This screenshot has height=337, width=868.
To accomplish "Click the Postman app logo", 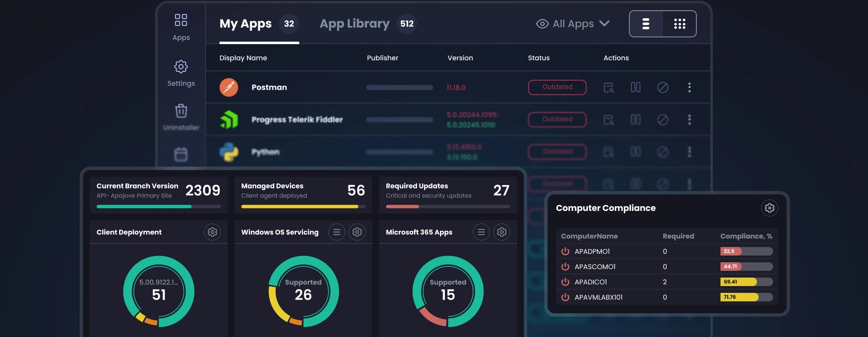I will coord(229,87).
